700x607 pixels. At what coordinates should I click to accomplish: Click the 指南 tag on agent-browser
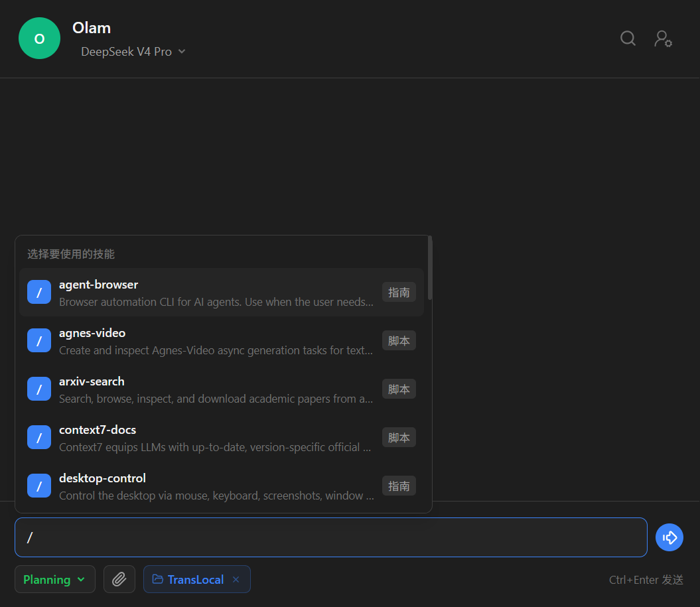coord(399,293)
